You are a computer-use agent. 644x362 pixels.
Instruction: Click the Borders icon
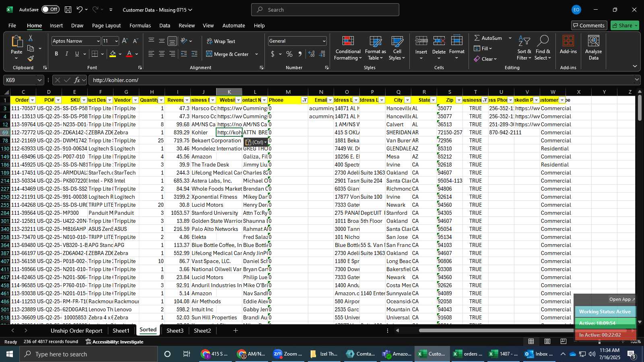pyautogui.click(x=95, y=54)
